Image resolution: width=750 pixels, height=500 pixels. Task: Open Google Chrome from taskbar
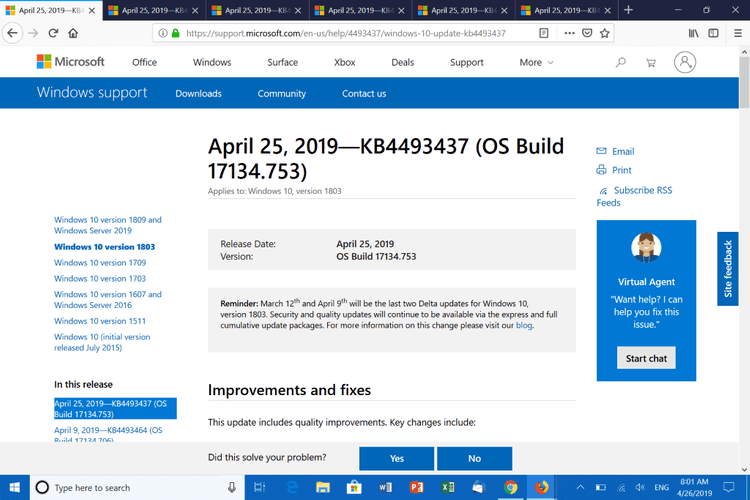(510, 488)
